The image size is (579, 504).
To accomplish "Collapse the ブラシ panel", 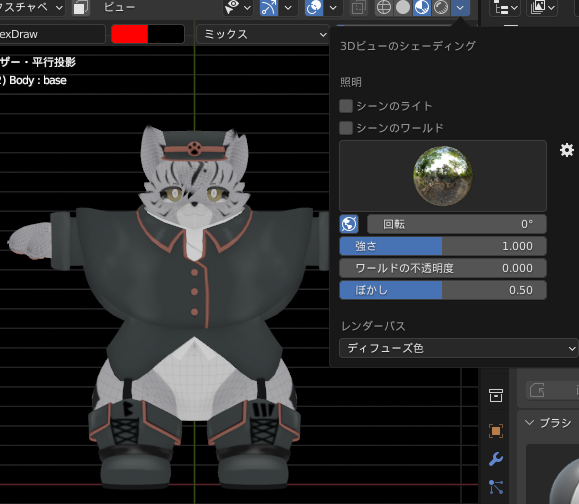I will point(530,422).
